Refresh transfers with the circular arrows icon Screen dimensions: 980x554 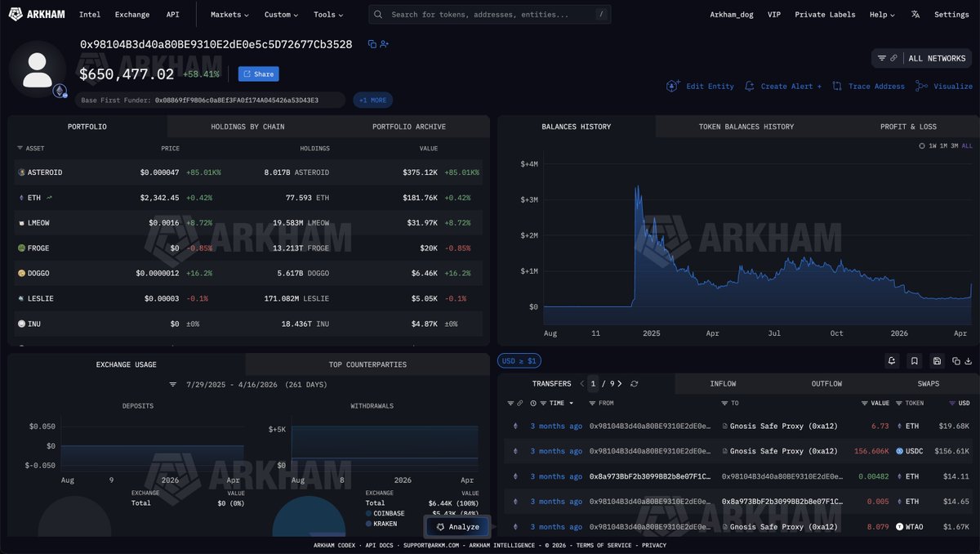[634, 383]
